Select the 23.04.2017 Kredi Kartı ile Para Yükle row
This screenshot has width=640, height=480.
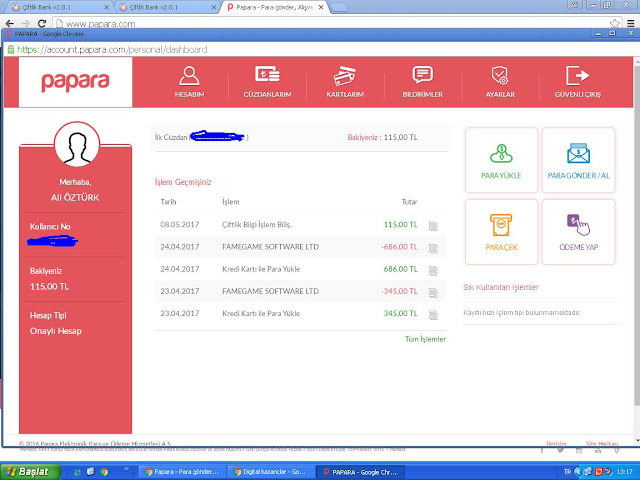tap(300, 313)
